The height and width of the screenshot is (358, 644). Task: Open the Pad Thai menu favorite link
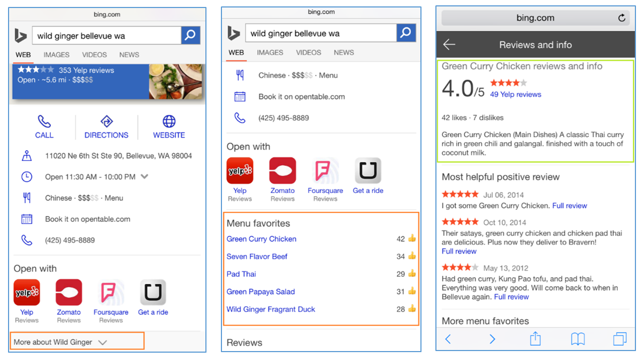[x=241, y=274]
